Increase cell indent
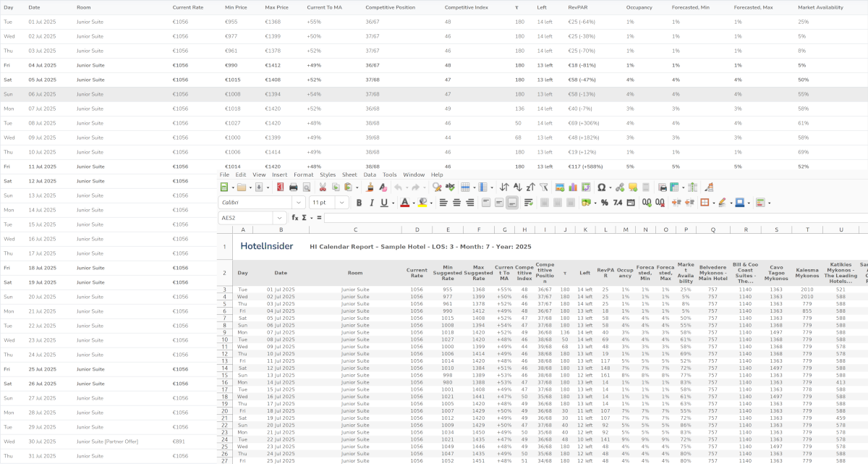The image size is (868, 464). (676, 203)
